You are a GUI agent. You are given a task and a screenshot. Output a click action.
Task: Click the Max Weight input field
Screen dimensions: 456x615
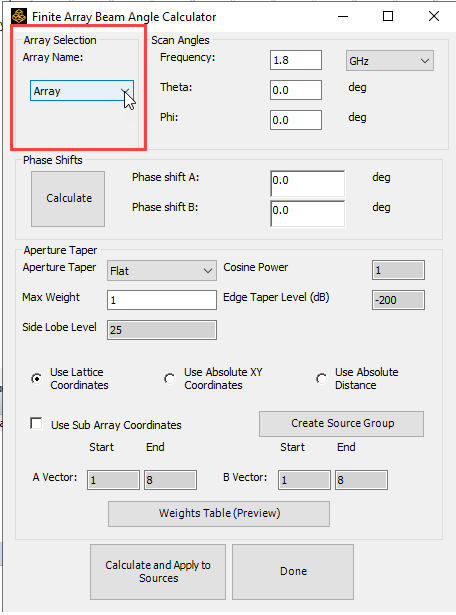[x=162, y=300]
